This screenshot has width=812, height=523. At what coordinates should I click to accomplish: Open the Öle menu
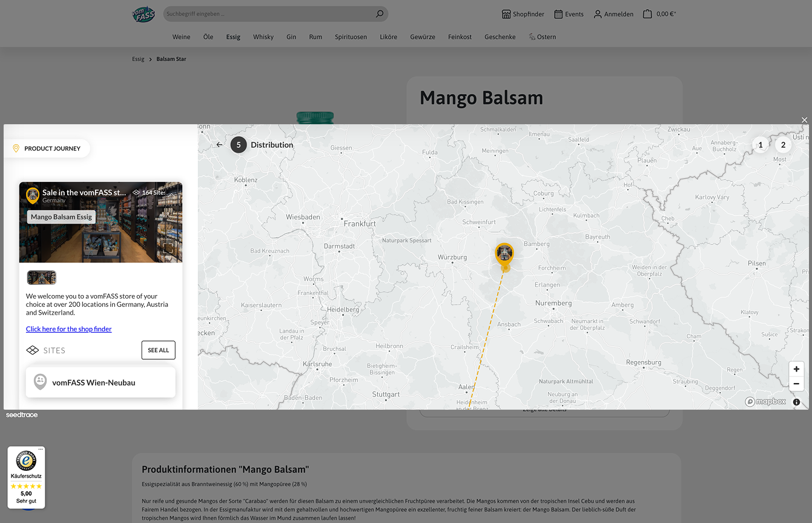208,37
